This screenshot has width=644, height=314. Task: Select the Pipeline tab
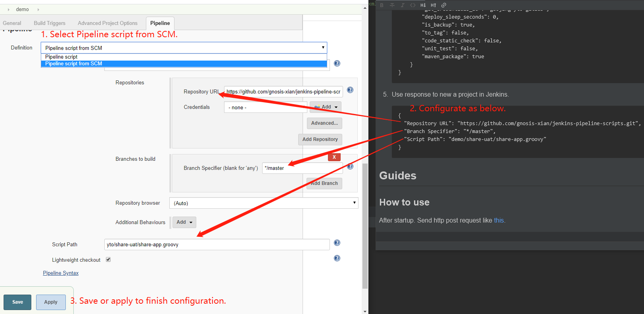click(160, 23)
